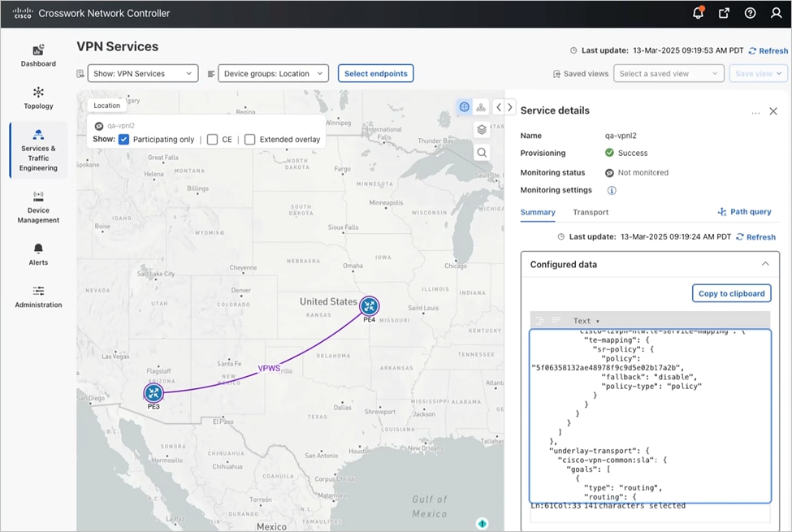Select the layers icon on the map toolbar
This screenshot has width=792, height=532.
483,128
